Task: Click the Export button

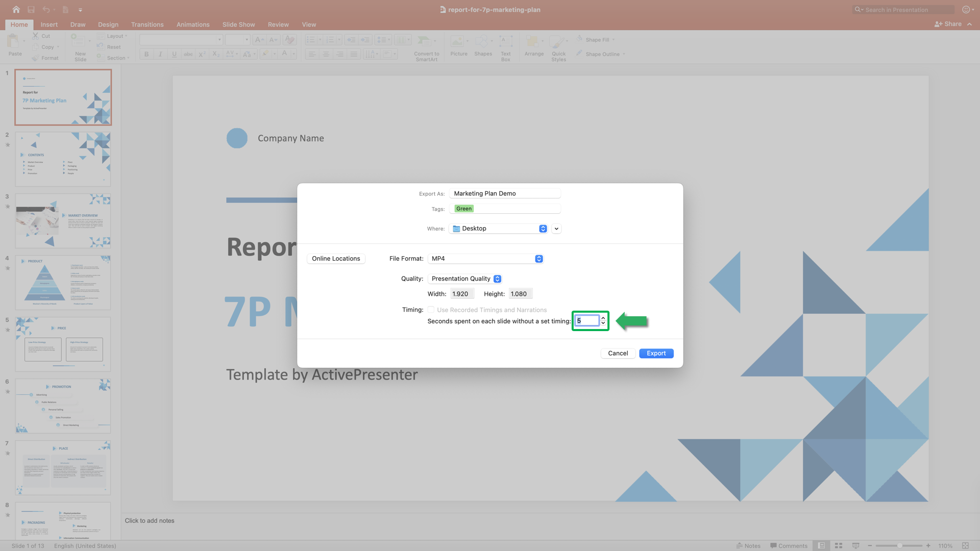Action: tap(656, 353)
